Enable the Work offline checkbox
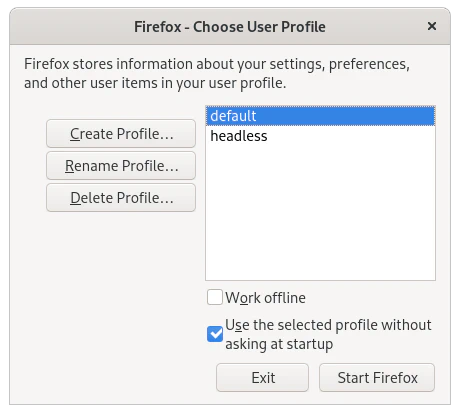This screenshot has height=414, width=460. 215,297
